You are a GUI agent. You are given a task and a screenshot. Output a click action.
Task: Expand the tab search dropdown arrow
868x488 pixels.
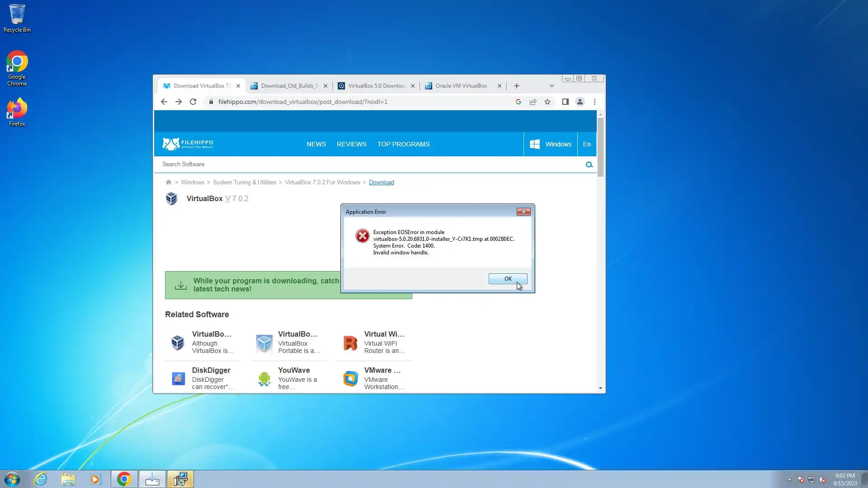(x=552, y=86)
